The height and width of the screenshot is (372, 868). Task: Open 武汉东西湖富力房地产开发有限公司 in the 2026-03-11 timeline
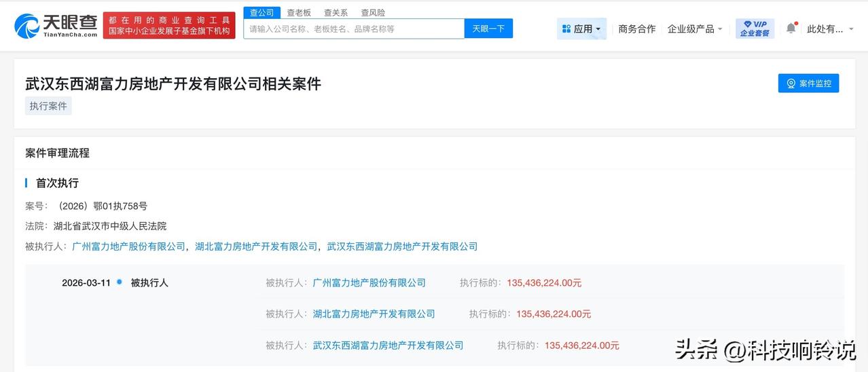[x=388, y=345]
